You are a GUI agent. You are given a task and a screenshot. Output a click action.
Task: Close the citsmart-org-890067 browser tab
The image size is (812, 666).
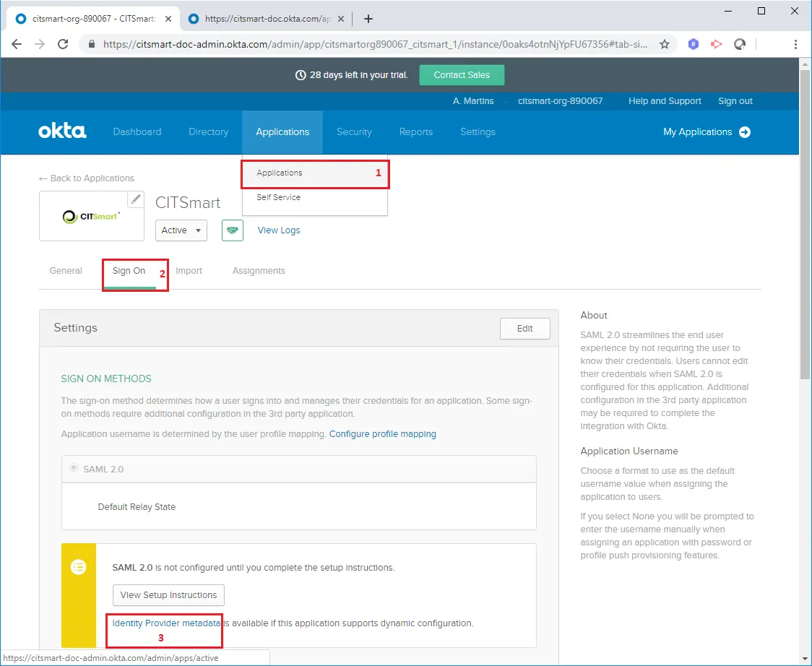(x=168, y=19)
